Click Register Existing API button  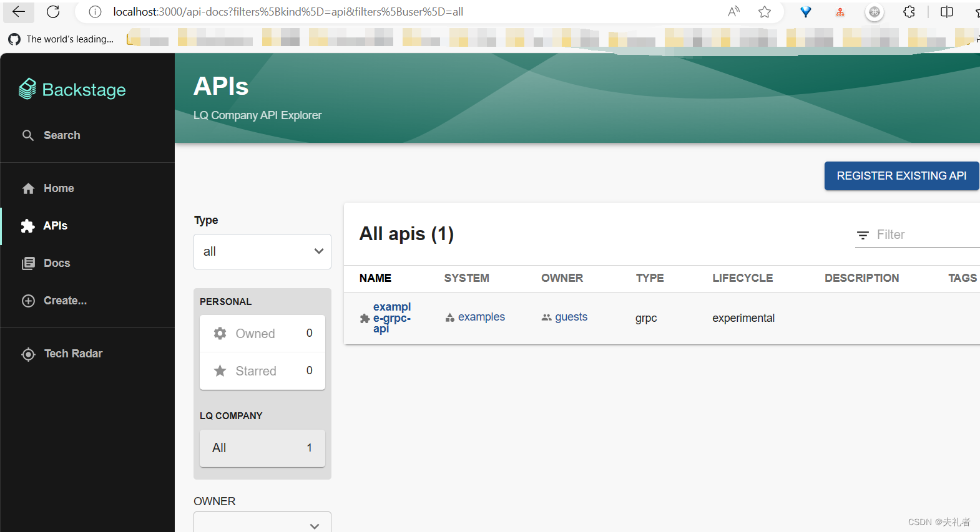coord(901,176)
